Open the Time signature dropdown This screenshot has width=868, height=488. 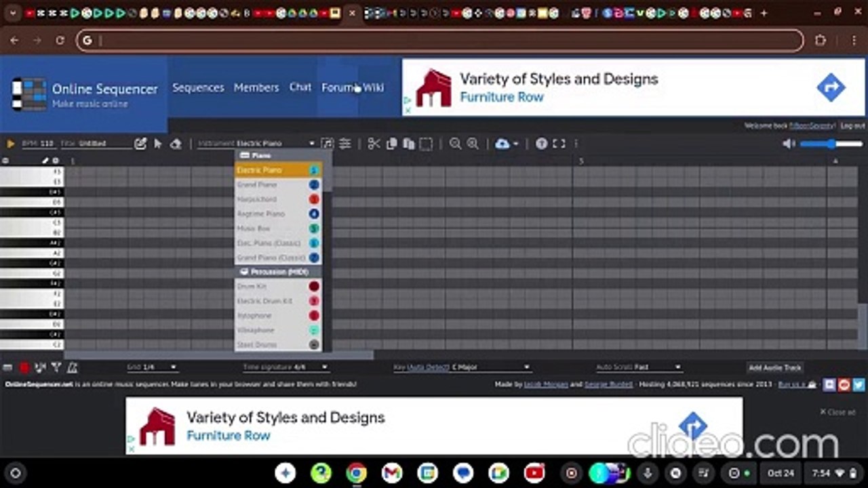pyautogui.click(x=311, y=367)
